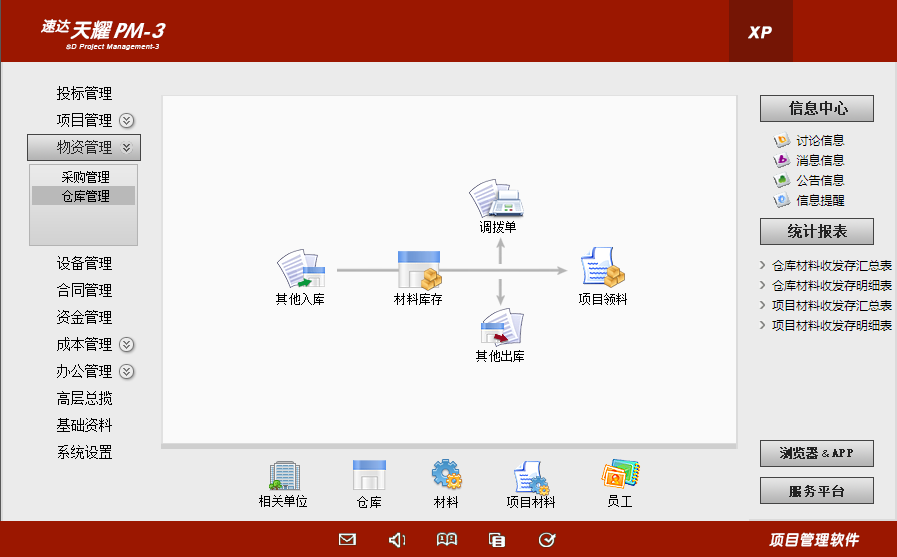Click the speaker icon in bottom bar

point(397,540)
